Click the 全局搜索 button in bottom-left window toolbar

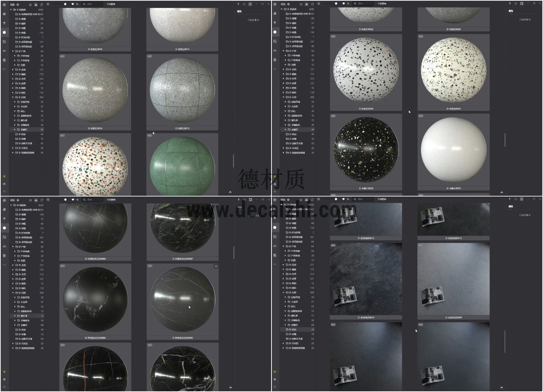[111, 199]
